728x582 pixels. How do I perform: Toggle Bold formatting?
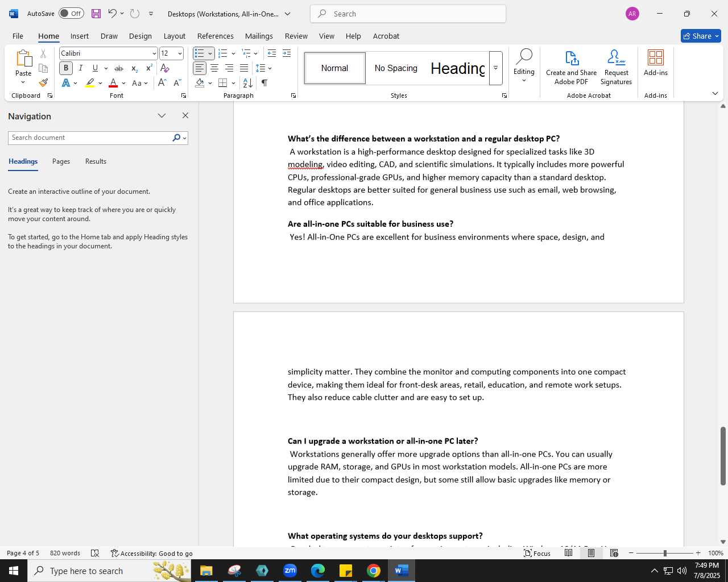[x=66, y=68]
